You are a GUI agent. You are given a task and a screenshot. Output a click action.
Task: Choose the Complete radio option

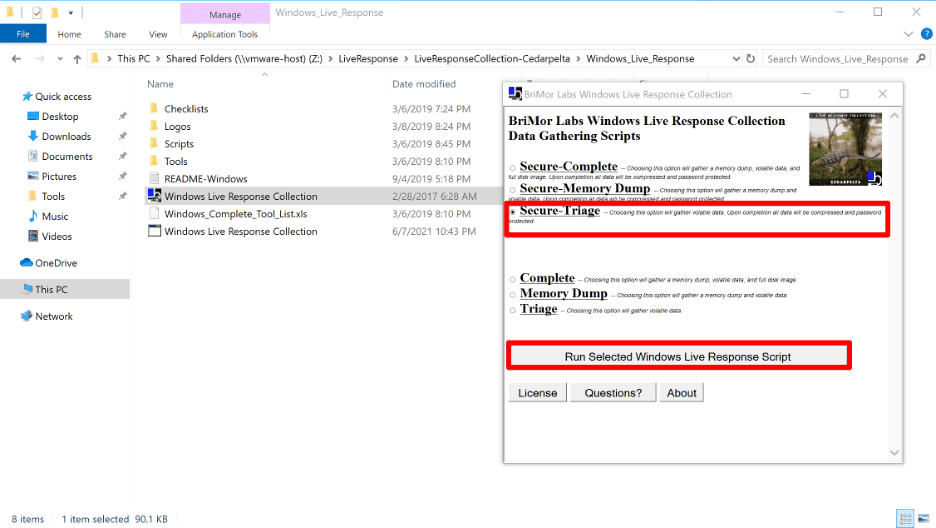tap(513, 279)
